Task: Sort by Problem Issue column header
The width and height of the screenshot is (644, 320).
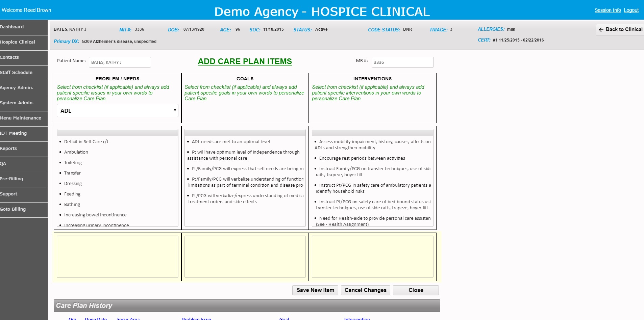Action: (x=196, y=319)
